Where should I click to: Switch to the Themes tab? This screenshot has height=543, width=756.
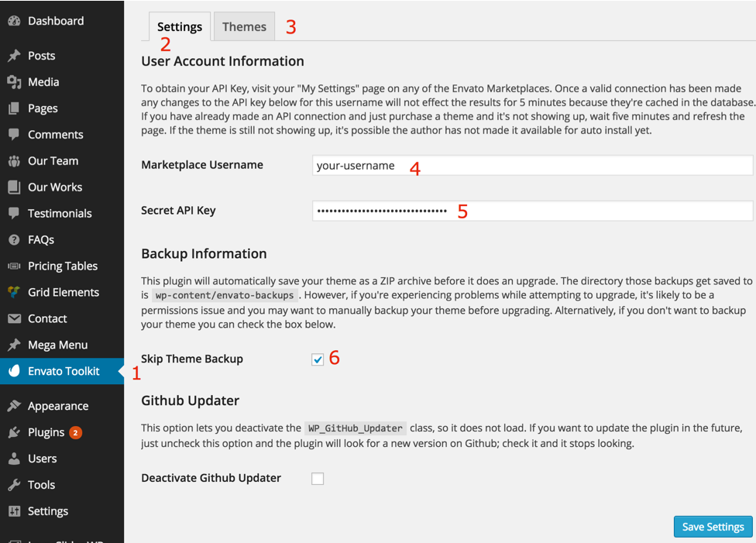tap(244, 26)
